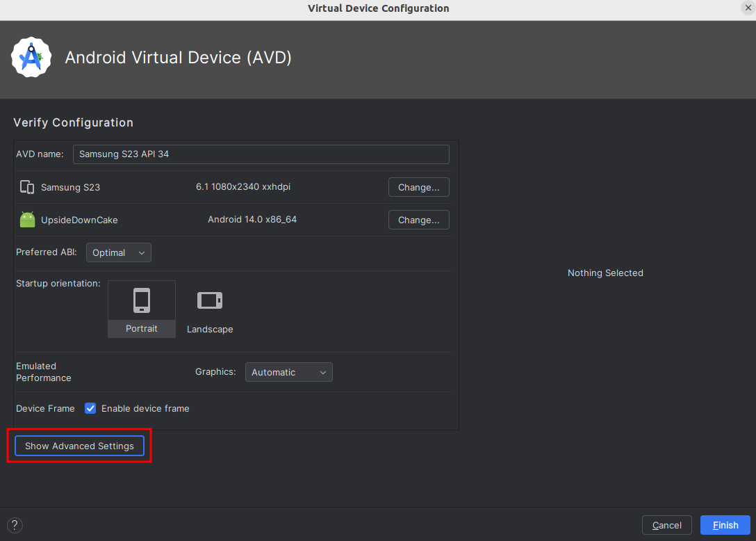
Task: Click the Verify Configuration heading
Action: tap(73, 122)
